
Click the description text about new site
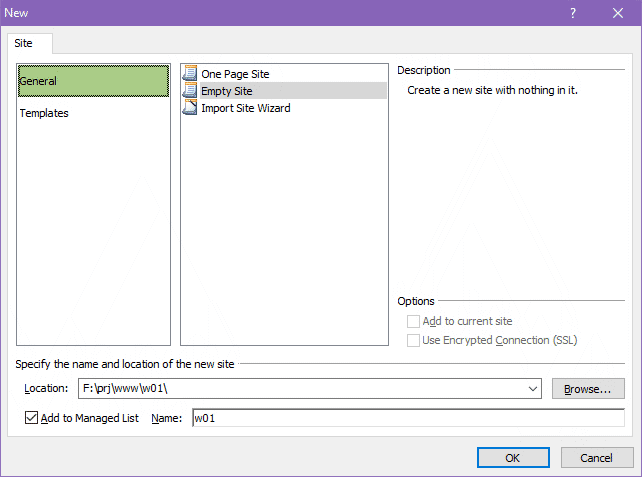coord(493,90)
